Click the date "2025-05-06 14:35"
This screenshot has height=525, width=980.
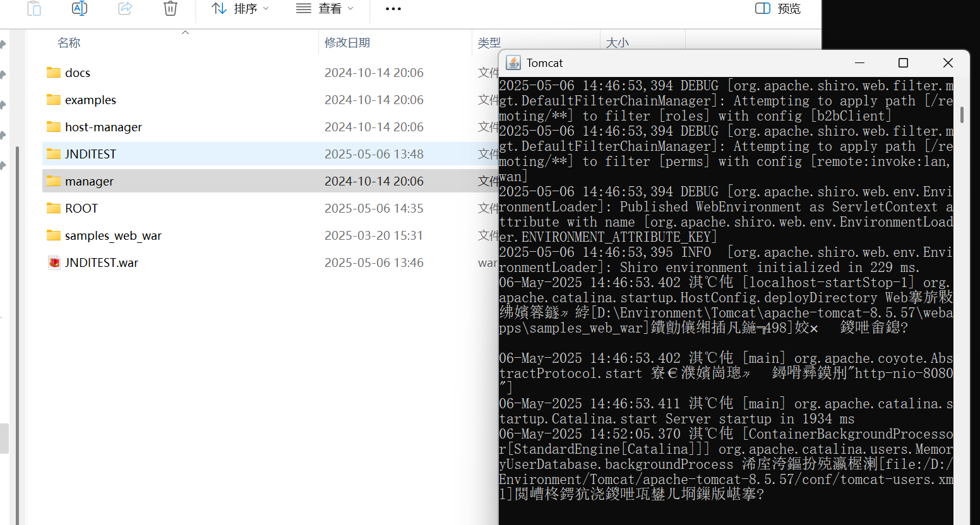coord(374,208)
